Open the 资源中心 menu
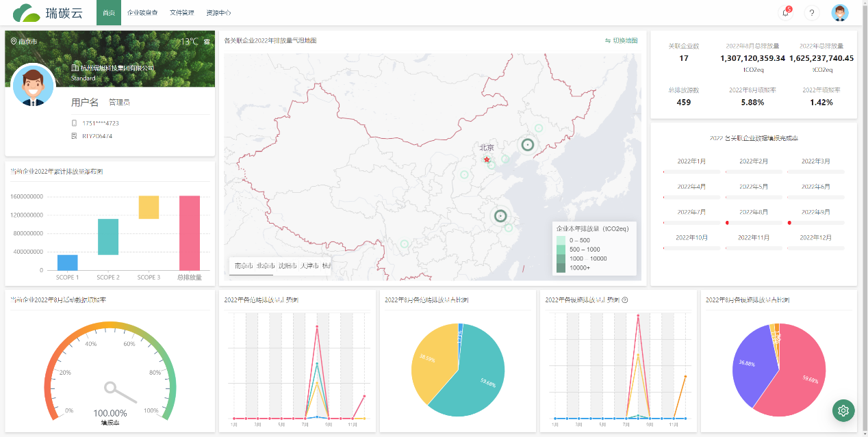The height and width of the screenshot is (437, 868). [218, 13]
